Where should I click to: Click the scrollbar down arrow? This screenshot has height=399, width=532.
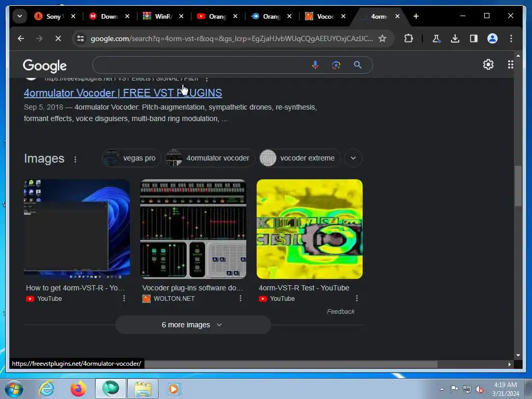pyautogui.click(x=518, y=355)
